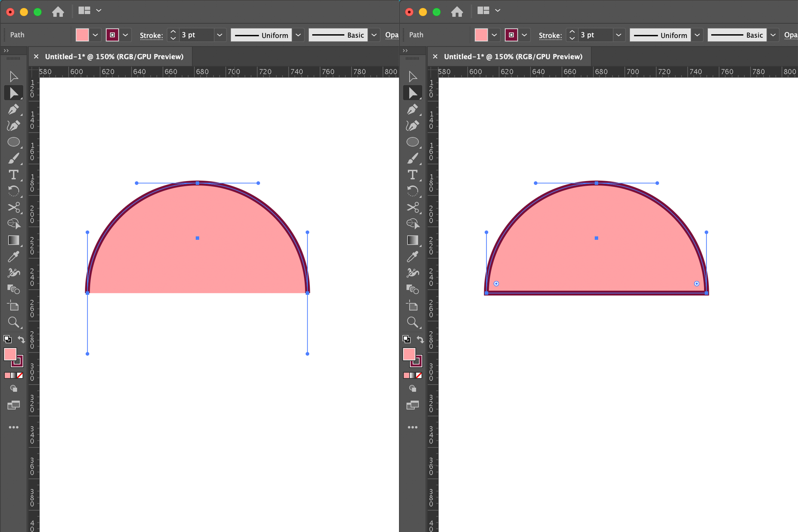Screen dimensions: 798x532
Task: Reset default fill and stroke, right window
Action: pyautogui.click(x=406, y=339)
